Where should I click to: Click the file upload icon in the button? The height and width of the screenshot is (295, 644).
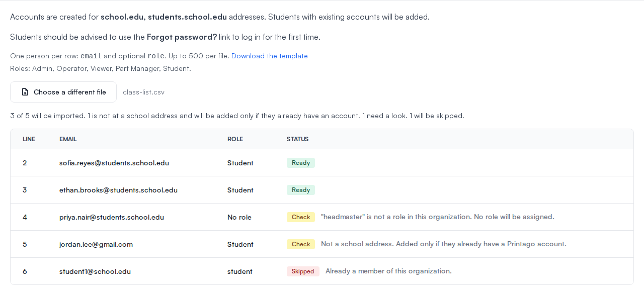(x=25, y=92)
